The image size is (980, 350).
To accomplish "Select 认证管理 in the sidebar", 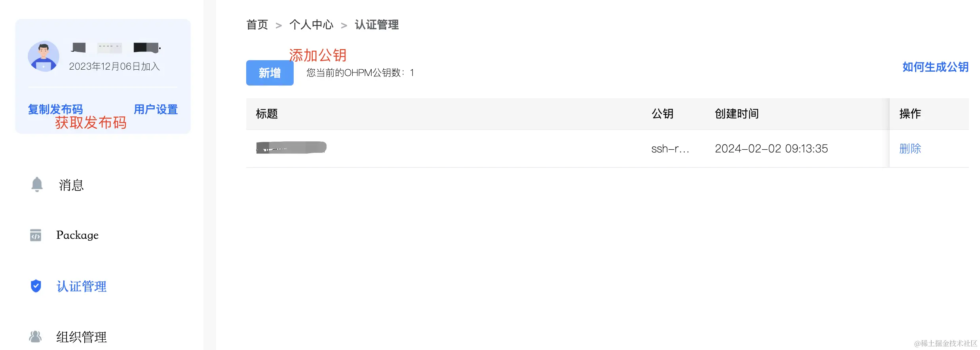I will (x=82, y=286).
